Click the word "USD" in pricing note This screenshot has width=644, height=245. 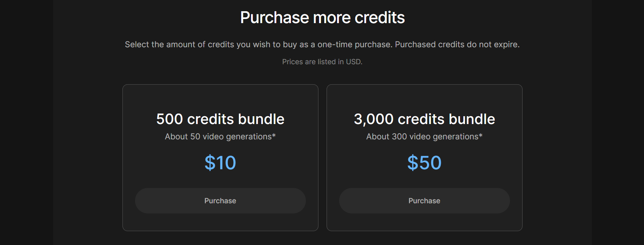click(x=353, y=62)
